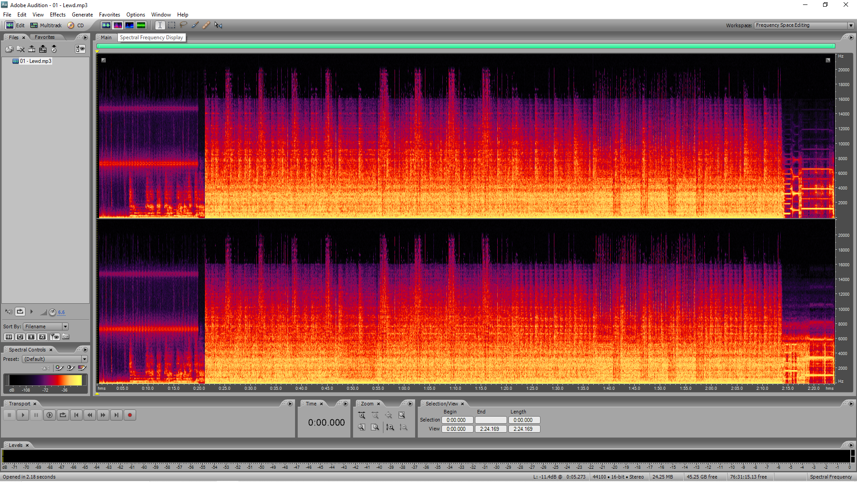857x504 pixels.
Task: Toggle Show MIDI Files filter button
Action: (42, 337)
